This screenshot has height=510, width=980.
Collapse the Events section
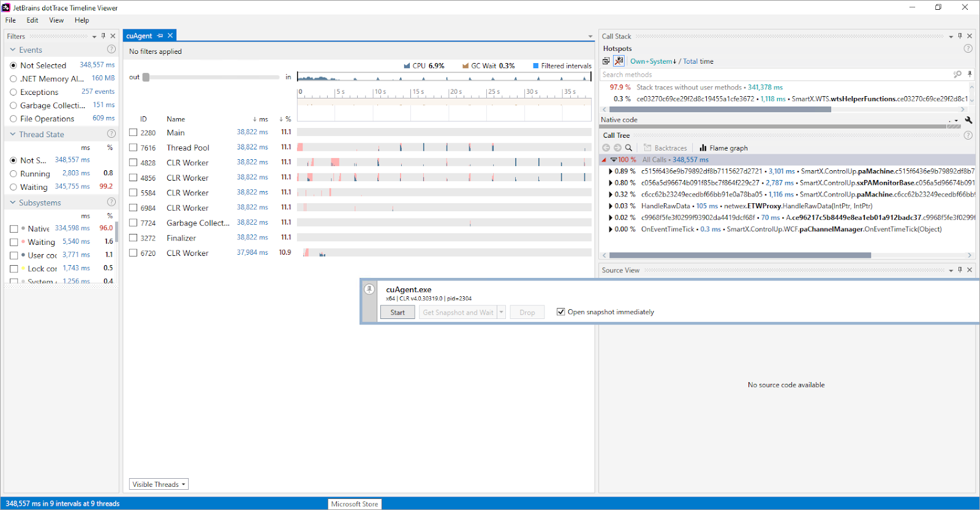point(12,50)
